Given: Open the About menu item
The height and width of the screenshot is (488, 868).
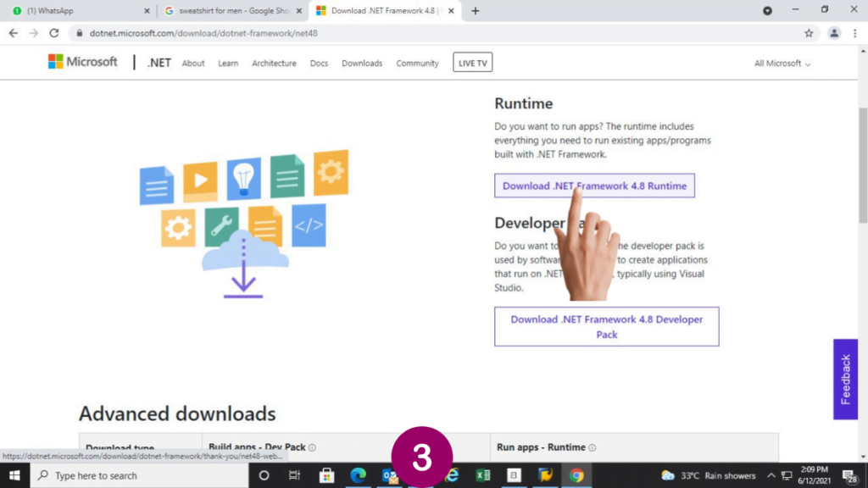Looking at the screenshot, I should pos(193,64).
